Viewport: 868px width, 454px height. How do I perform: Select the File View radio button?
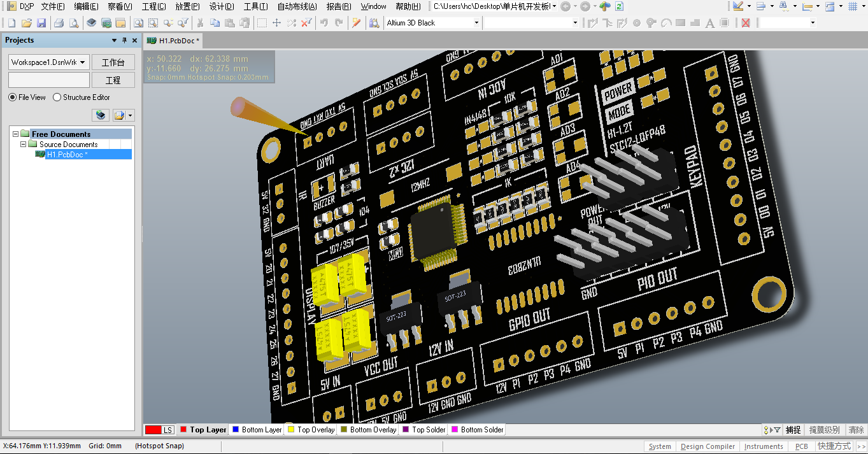pos(13,97)
